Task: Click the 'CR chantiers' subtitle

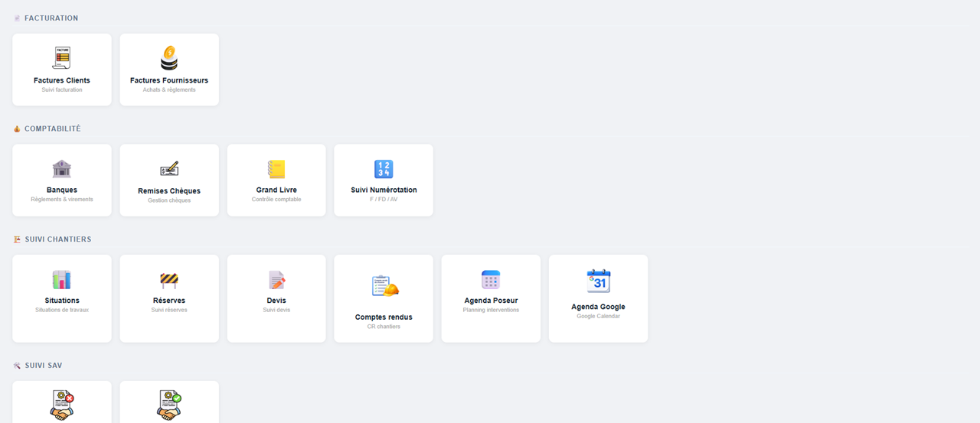Action: (x=384, y=327)
